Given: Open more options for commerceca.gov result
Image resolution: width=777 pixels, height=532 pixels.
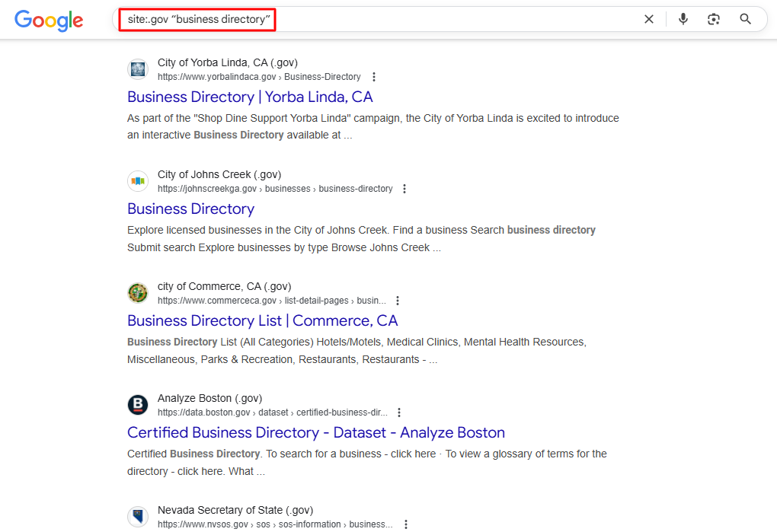Looking at the screenshot, I should click(x=398, y=301).
